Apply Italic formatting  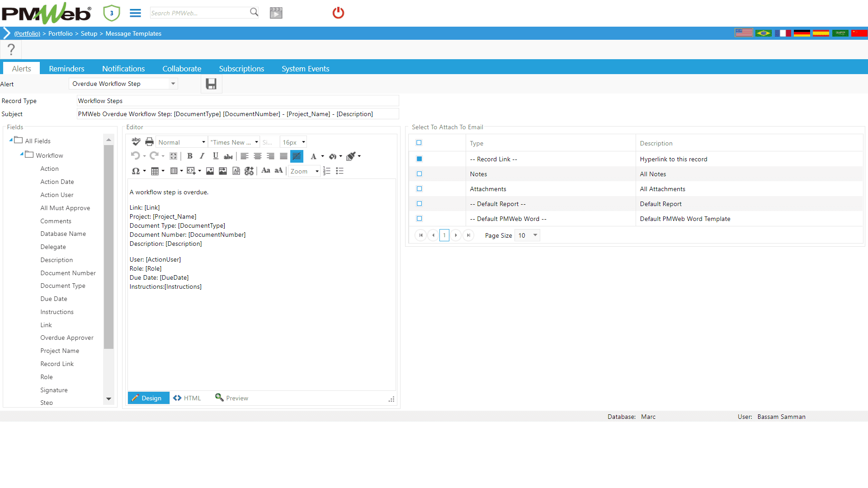[202, 156]
